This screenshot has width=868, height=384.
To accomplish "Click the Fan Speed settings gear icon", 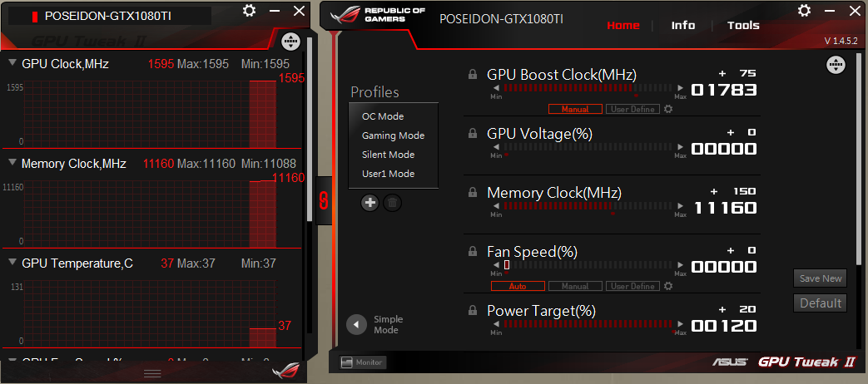I will pos(667,286).
